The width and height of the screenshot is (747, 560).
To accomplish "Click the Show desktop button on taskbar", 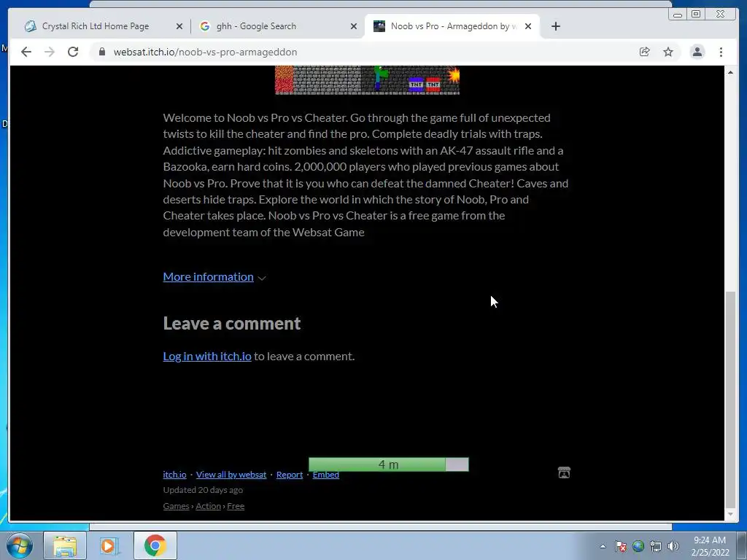I will [x=742, y=545].
